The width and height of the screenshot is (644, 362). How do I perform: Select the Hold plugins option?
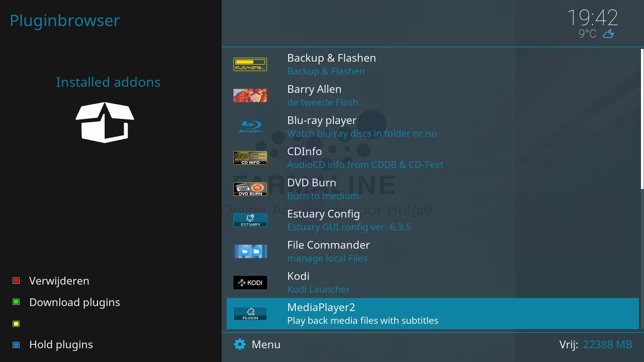click(61, 344)
